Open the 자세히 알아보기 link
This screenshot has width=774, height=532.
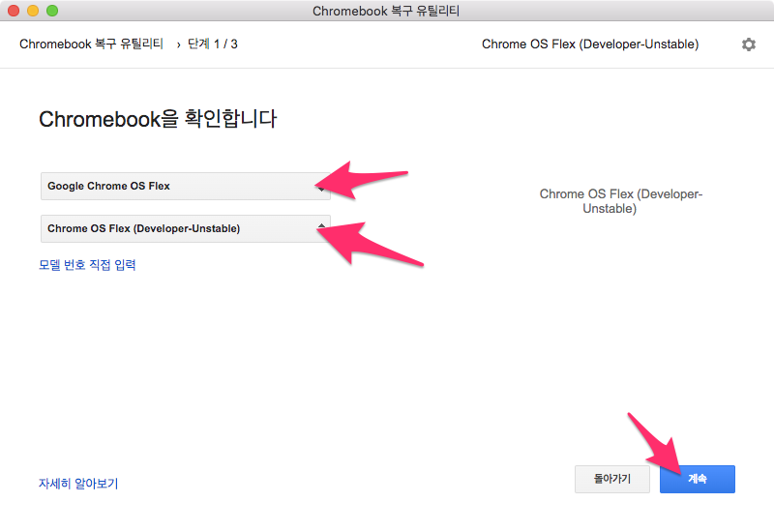[x=78, y=483]
